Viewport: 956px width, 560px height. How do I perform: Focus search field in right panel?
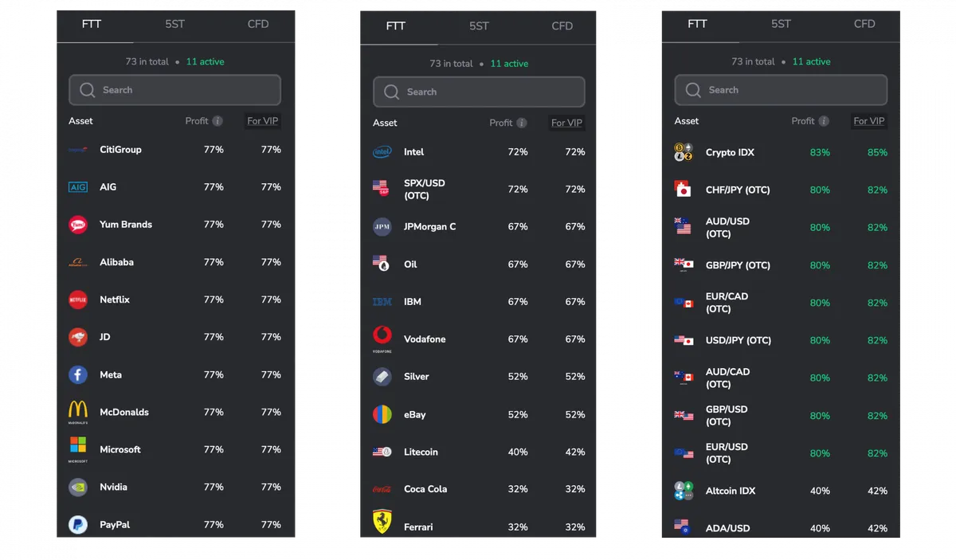point(781,90)
